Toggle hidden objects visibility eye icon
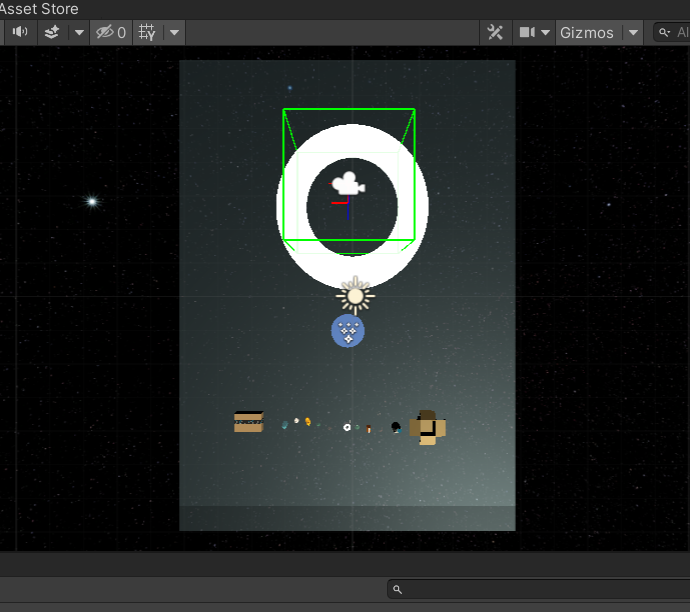Image resolution: width=690 pixels, height=612 pixels. (x=110, y=32)
